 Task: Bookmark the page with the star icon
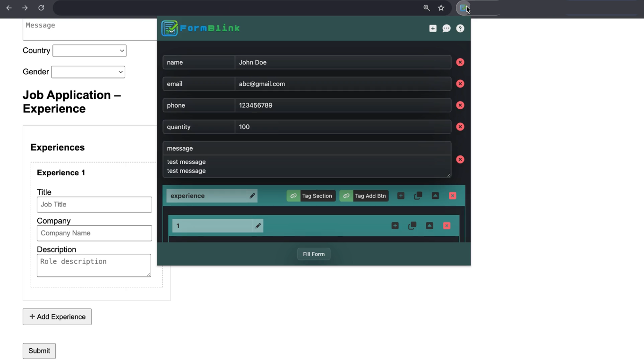441,8
